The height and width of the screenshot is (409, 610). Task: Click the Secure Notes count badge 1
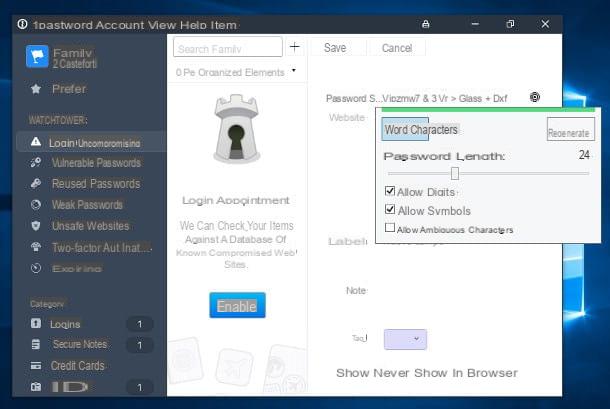[140, 345]
